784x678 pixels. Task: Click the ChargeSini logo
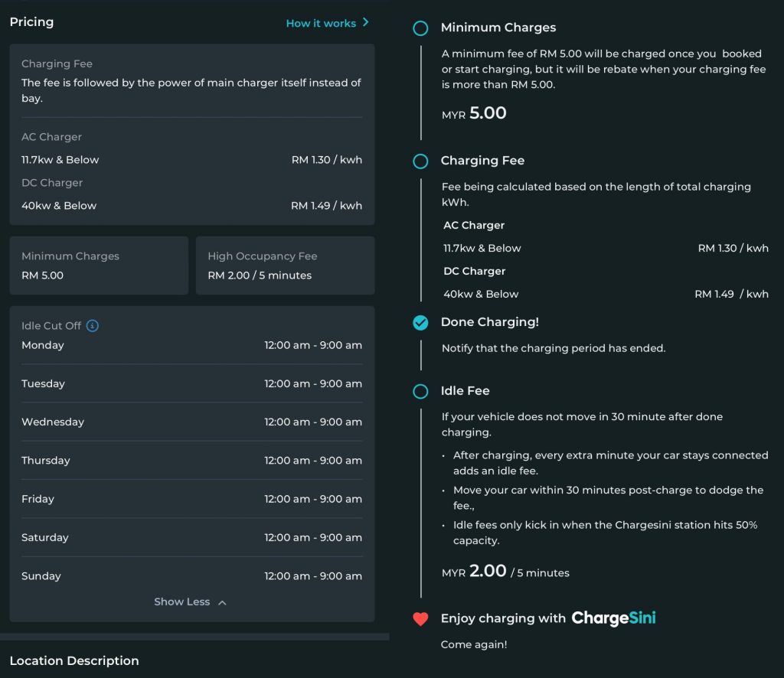613,618
